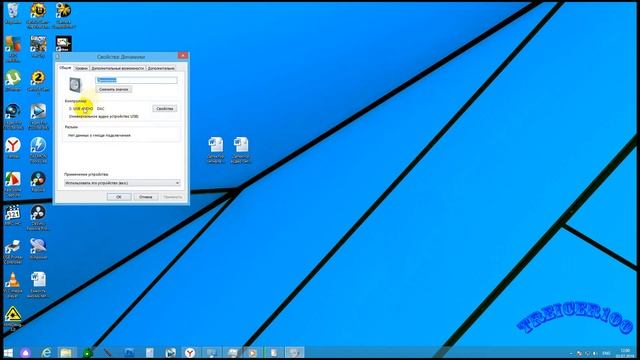The image size is (640, 360).
Task: Open the Windows Start button
Action: point(8,353)
